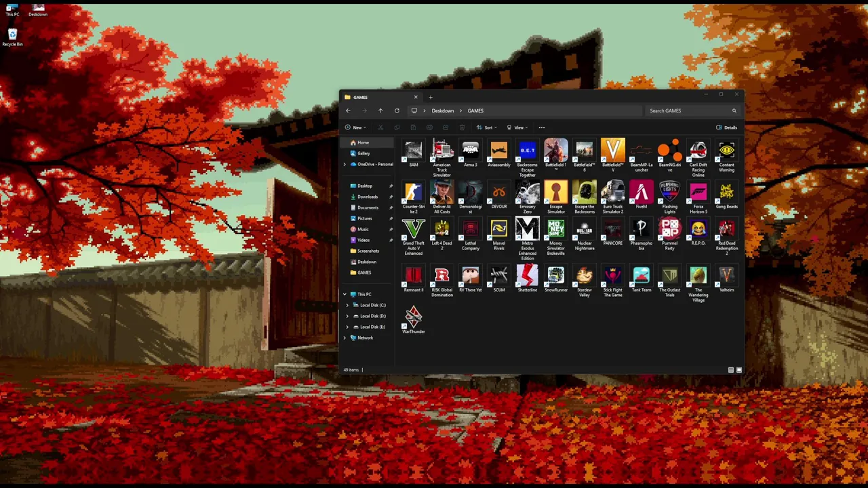
Task: Open the See more ellipsis menu
Action: (x=541, y=127)
